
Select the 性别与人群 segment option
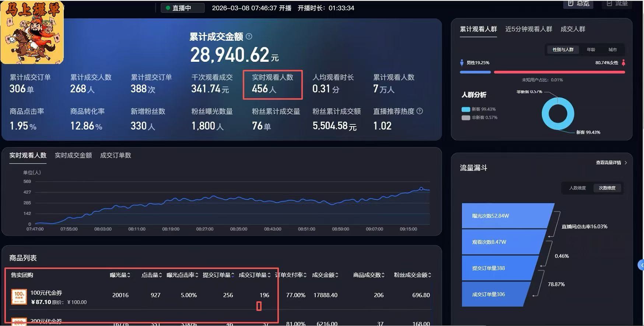(563, 50)
